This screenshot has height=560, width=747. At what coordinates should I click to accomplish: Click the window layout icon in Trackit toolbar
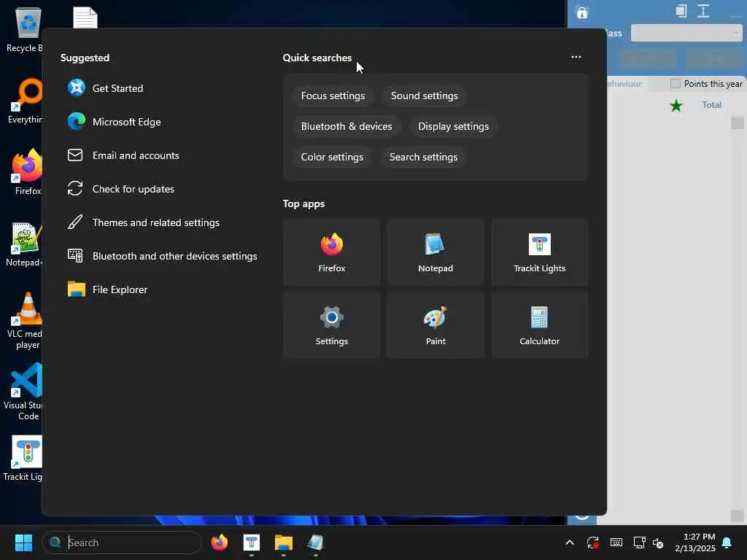click(681, 11)
